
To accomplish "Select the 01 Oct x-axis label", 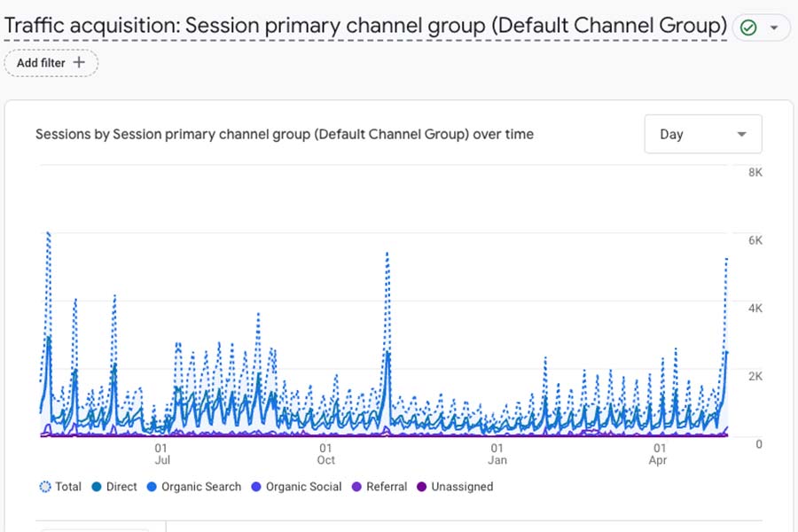I will point(326,454).
